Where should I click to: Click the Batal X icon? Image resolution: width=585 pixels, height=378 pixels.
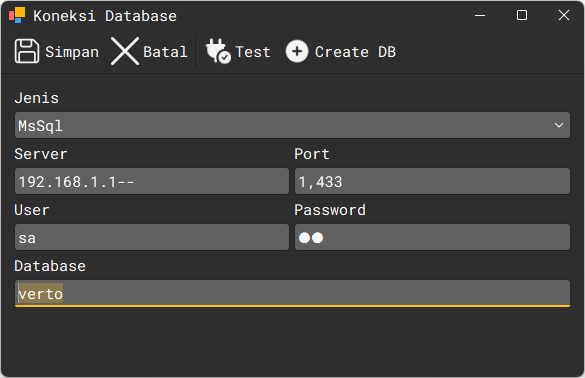pyautogui.click(x=125, y=51)
